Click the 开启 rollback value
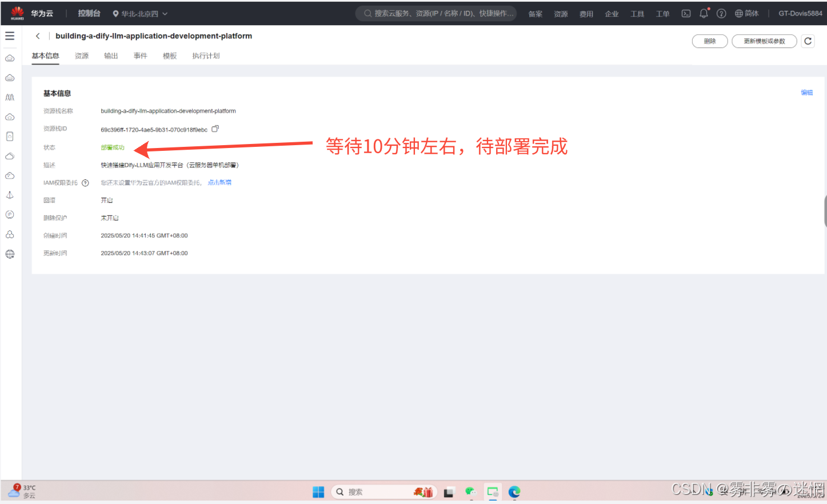827x504 pixels. click(x=107, y=201)
